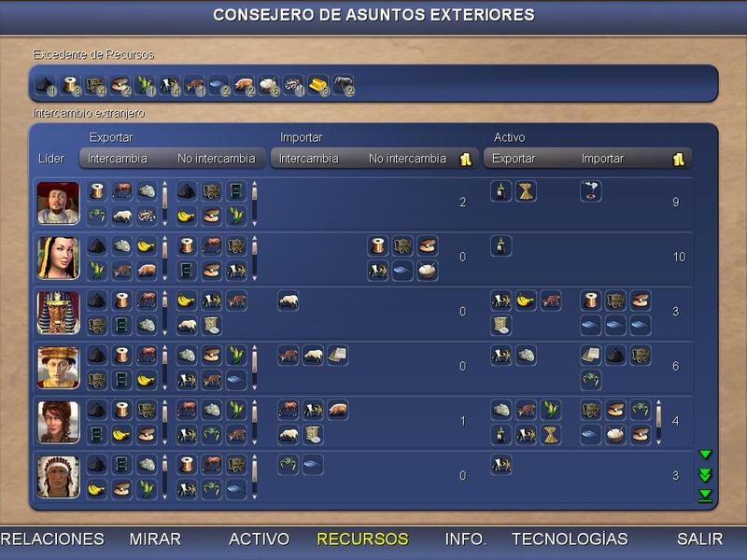747x560 pixels.
Task: Click SALIR to exit the advisor
Action: tap(699, 539)
